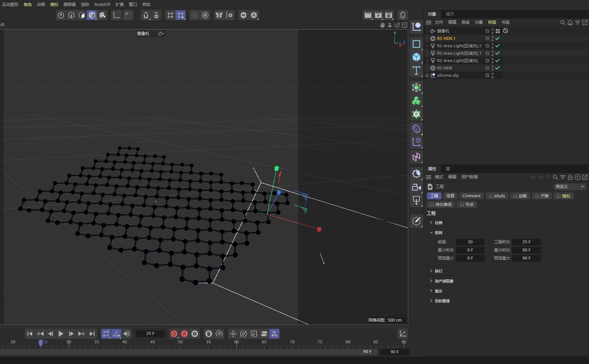Play the animation forward
The height and width of the screenshot is (364, 589).
click(61, 334)
